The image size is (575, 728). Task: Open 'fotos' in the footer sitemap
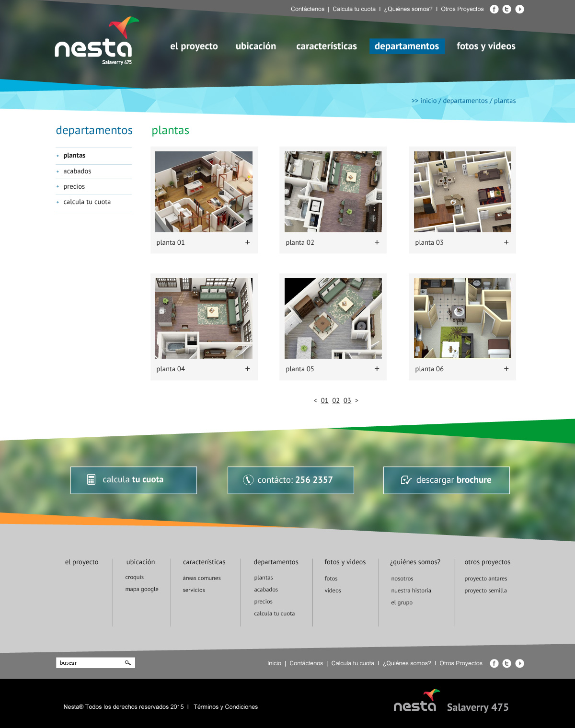tap(331, 579)
